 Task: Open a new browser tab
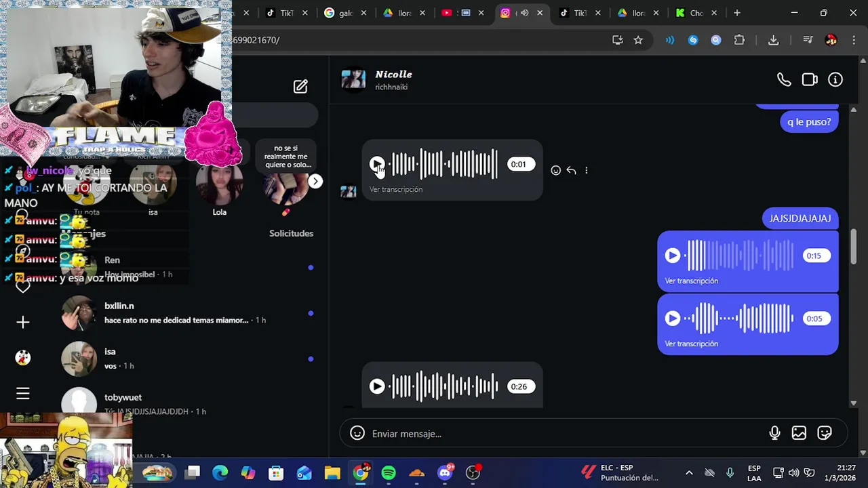(737, 13)
